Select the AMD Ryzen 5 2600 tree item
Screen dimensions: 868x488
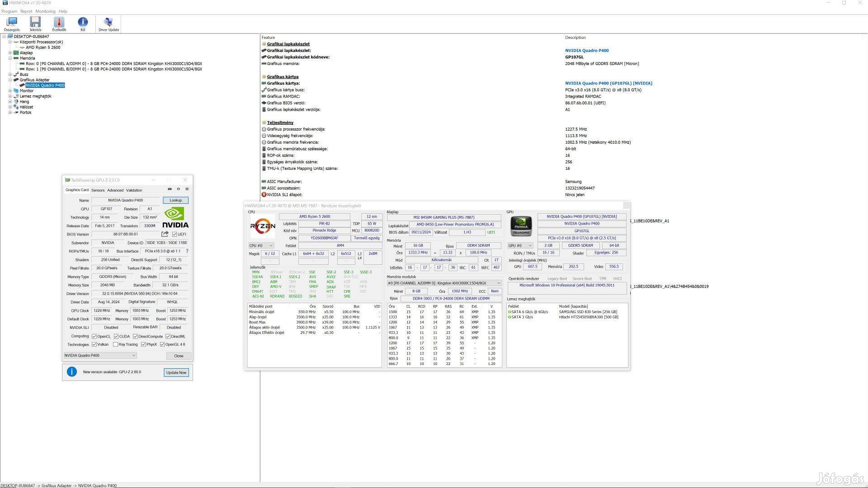43,47
